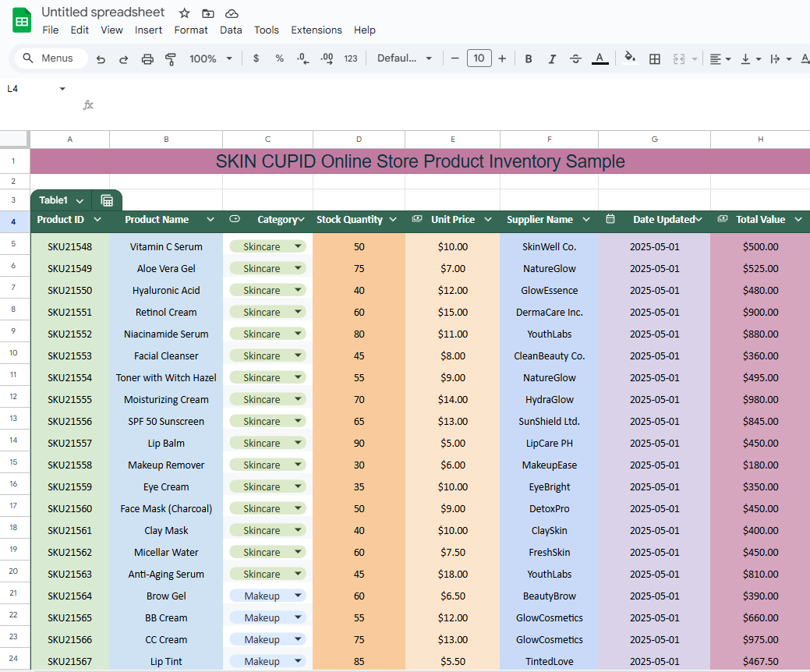Open Unit Price column filter dropdown
810x672 pixels.
coord(488,220)
